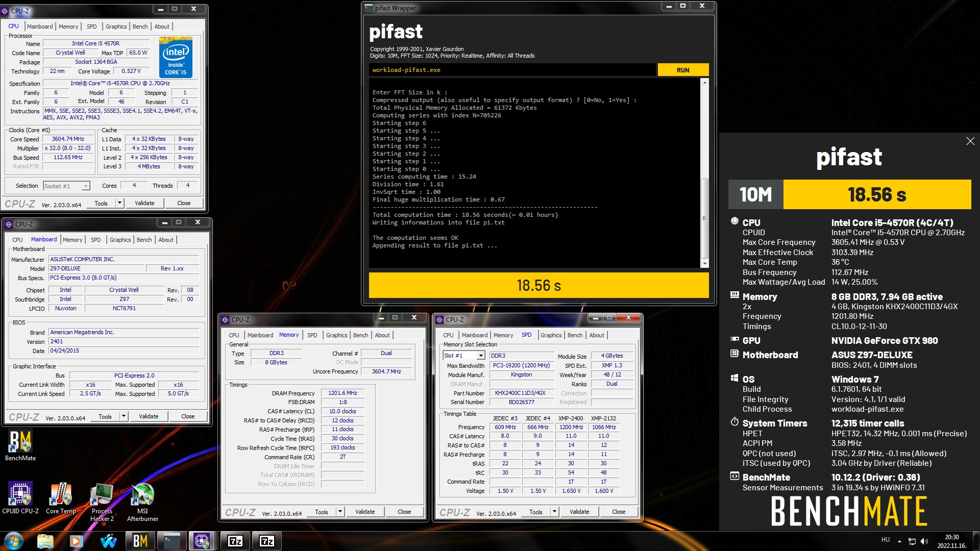Open Tools dropdown arrow in CPU-Z Memory window
Image resolution: width=980 pixels, height=551 pixels.
point(340,512)
